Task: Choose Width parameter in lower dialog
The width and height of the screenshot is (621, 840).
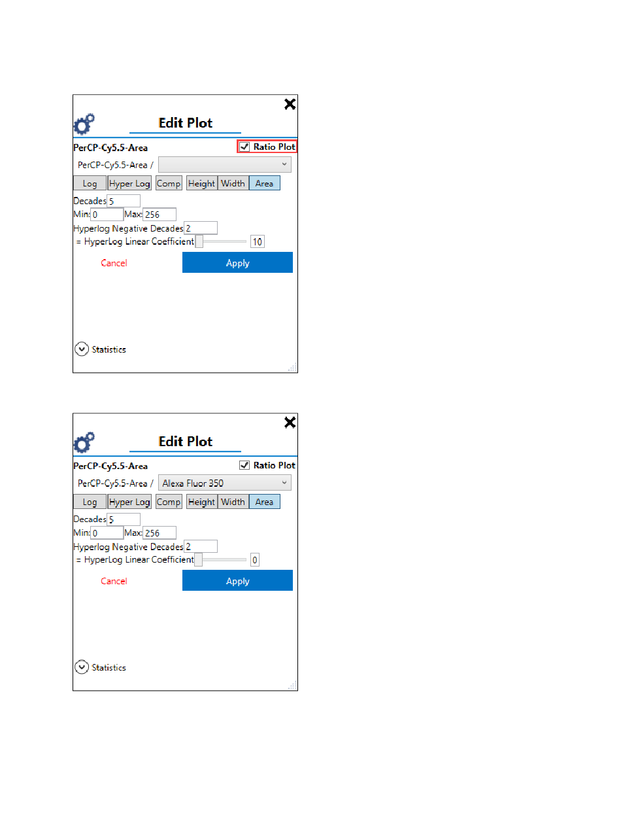Action: point(233,502)
